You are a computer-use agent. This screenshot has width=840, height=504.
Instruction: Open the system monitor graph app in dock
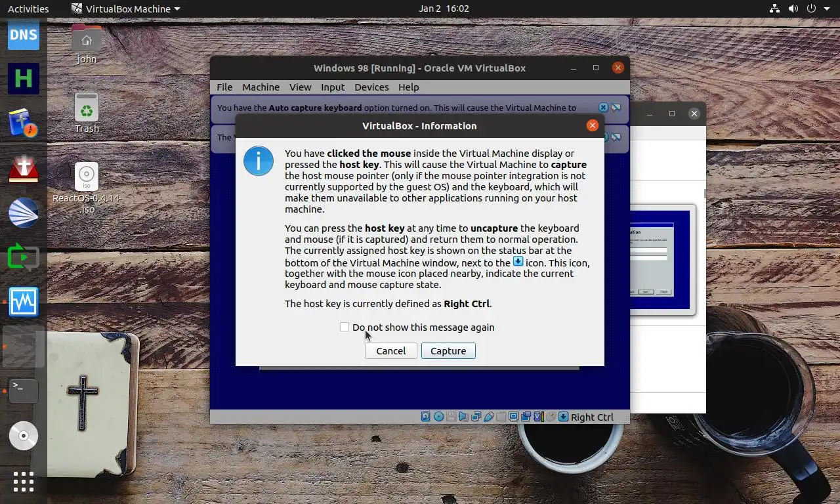24,302
